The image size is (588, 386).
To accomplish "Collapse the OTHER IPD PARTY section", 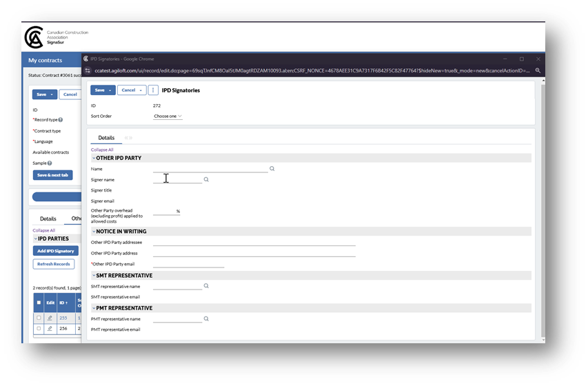I will [x=94, y=158].
